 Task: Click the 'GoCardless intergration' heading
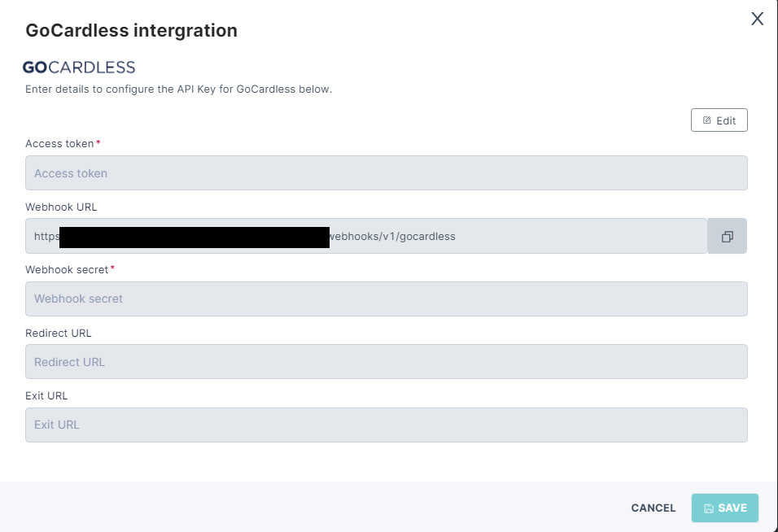tap(132, 30)
